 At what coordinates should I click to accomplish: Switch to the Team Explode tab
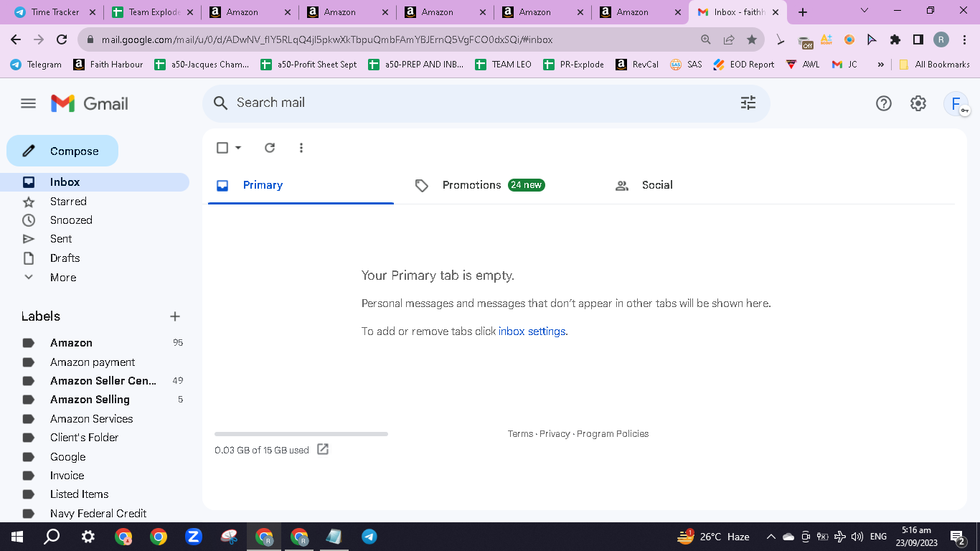pos(153,12)
